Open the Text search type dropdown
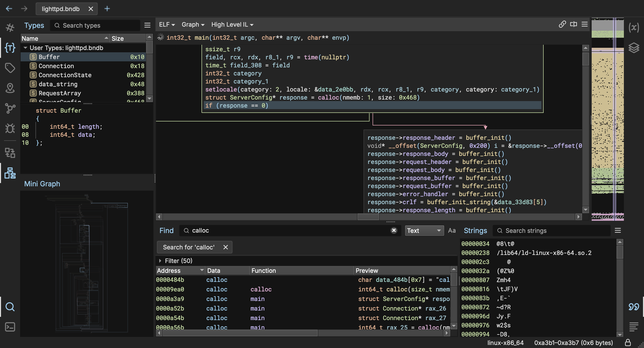 point(424,231)
